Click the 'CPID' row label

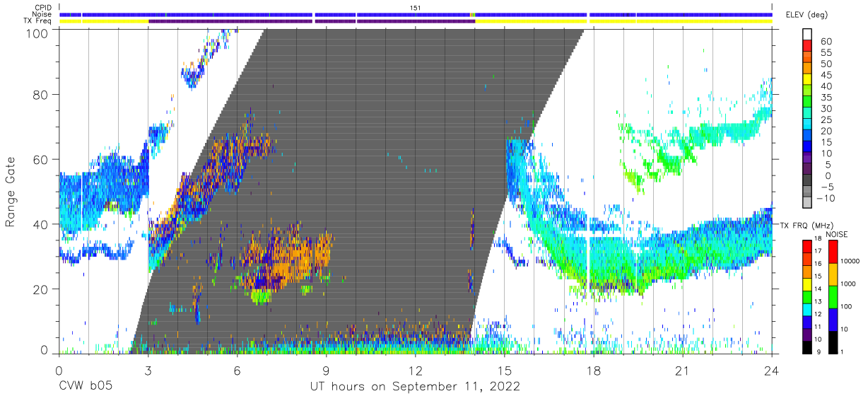pyautogui.click(x=44, y=8)
